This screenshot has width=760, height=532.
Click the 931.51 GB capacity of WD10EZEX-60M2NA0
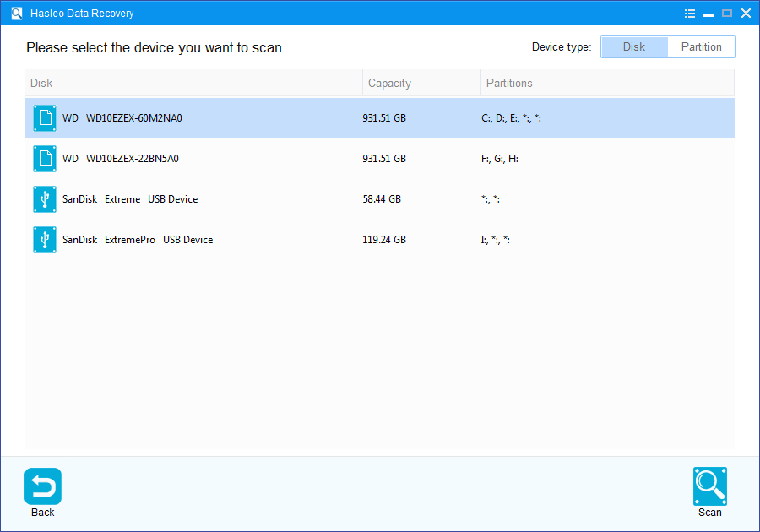click(x=384, y=118)
